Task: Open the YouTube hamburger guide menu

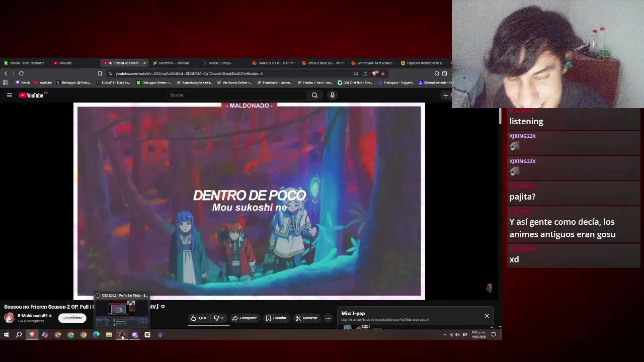Action: [x=9, y=95]
